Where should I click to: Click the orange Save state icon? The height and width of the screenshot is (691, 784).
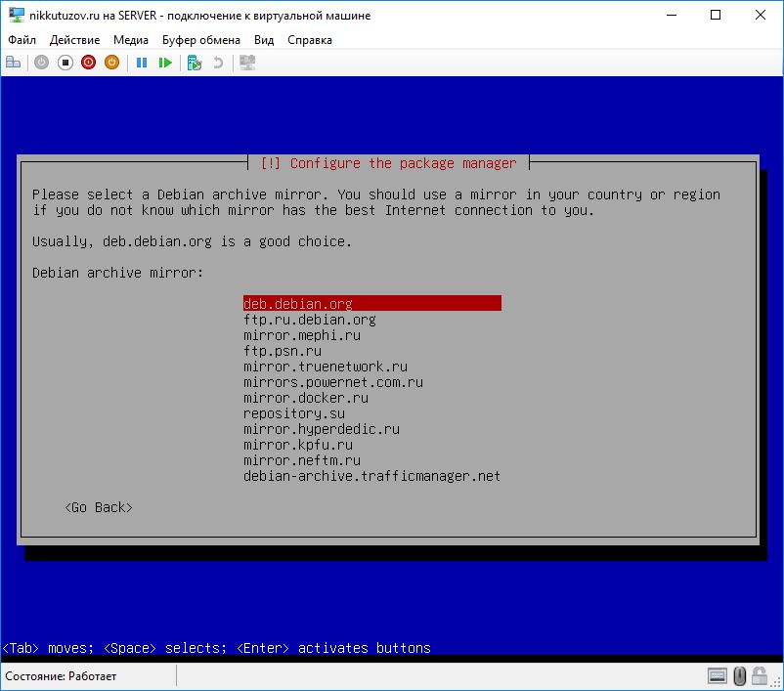click(x=111, y=63)
